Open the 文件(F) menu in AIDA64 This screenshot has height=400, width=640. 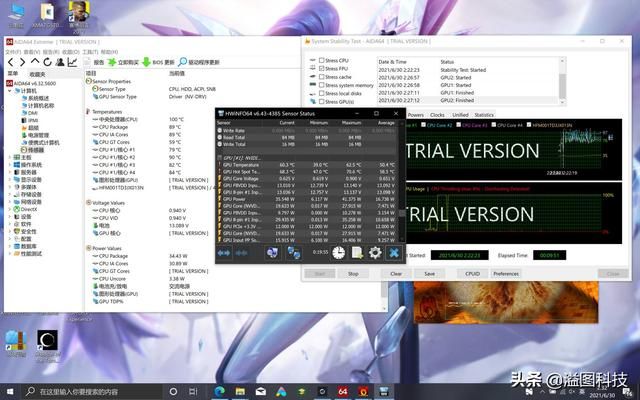coord(13,52)
